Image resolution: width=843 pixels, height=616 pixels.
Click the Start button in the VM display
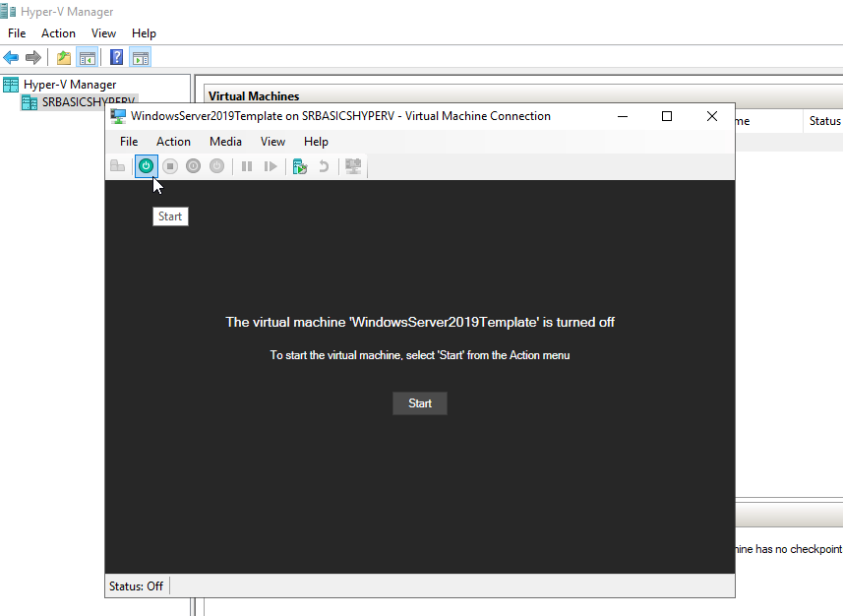point(420,403)
